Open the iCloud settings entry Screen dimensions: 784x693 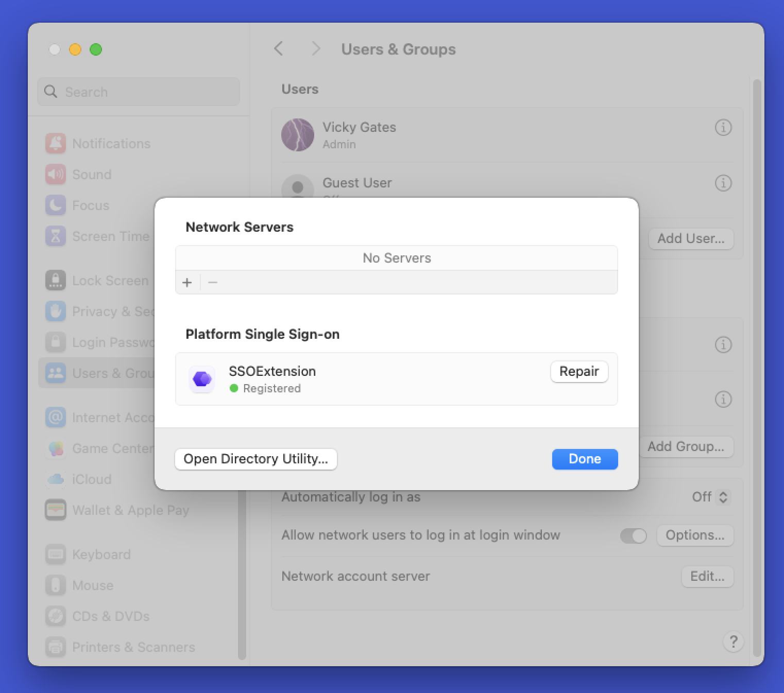tap(56, 479)
